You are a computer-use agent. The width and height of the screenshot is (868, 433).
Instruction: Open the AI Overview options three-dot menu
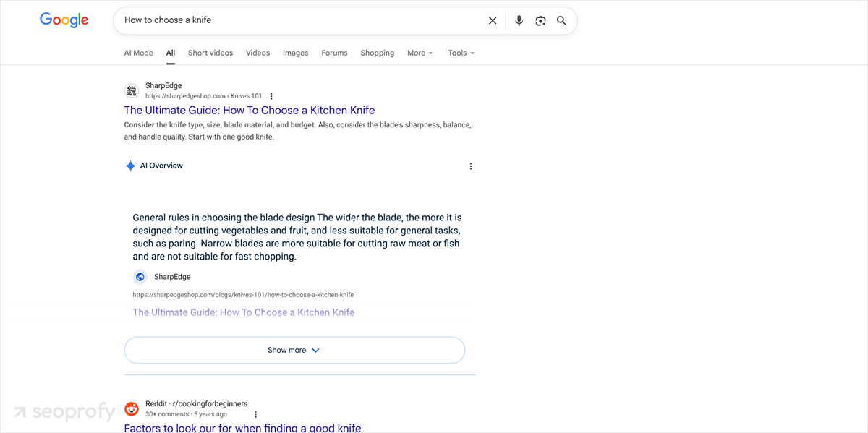[x=471, y=166]
